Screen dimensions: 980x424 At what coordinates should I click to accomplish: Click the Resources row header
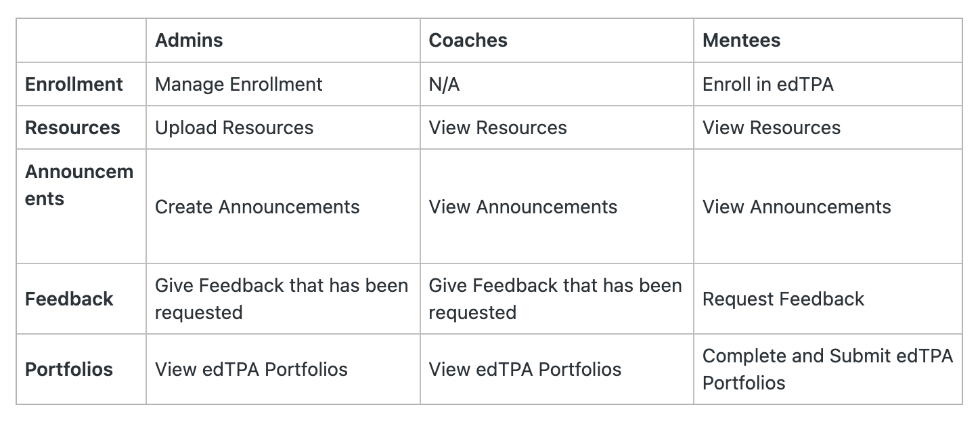pos(72,128)
